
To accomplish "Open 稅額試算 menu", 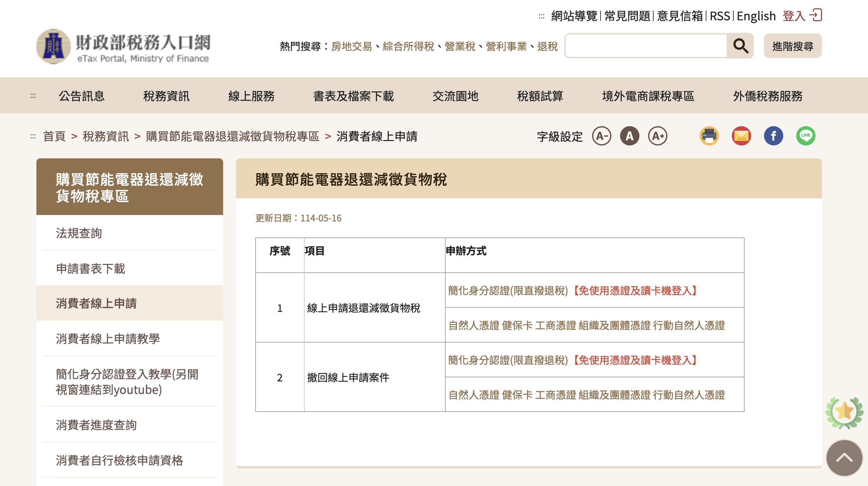I will click(540, 96).
